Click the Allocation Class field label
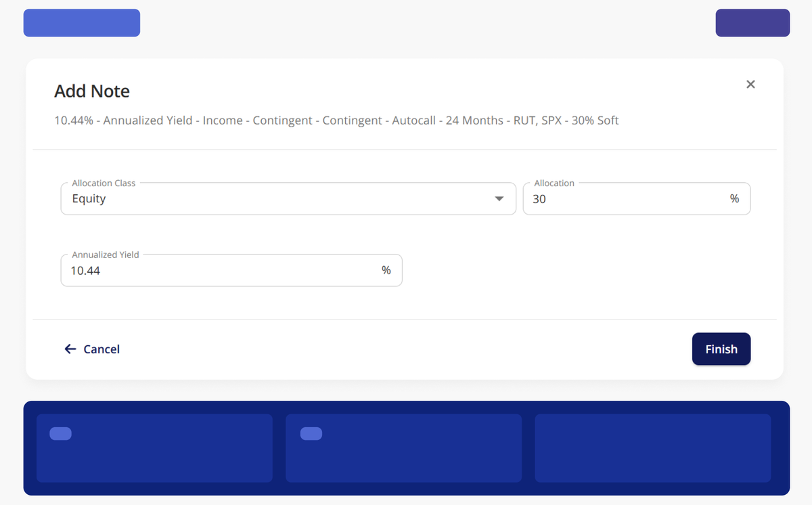Screen dimensions: 812x505 104,183
